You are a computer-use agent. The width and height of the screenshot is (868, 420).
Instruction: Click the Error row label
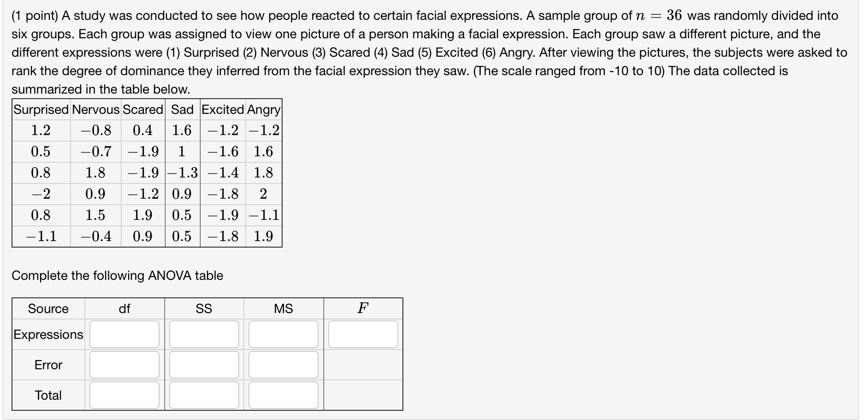[x=47, y=365]
